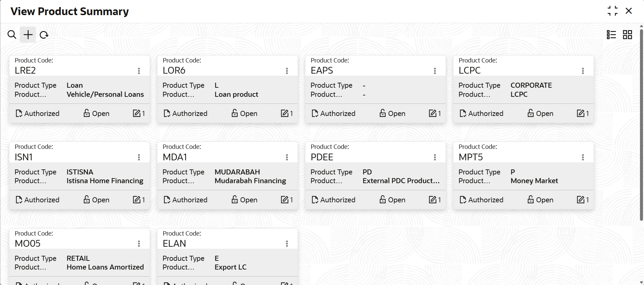Click the modification count icon on LCPC card

pos(581,113)
